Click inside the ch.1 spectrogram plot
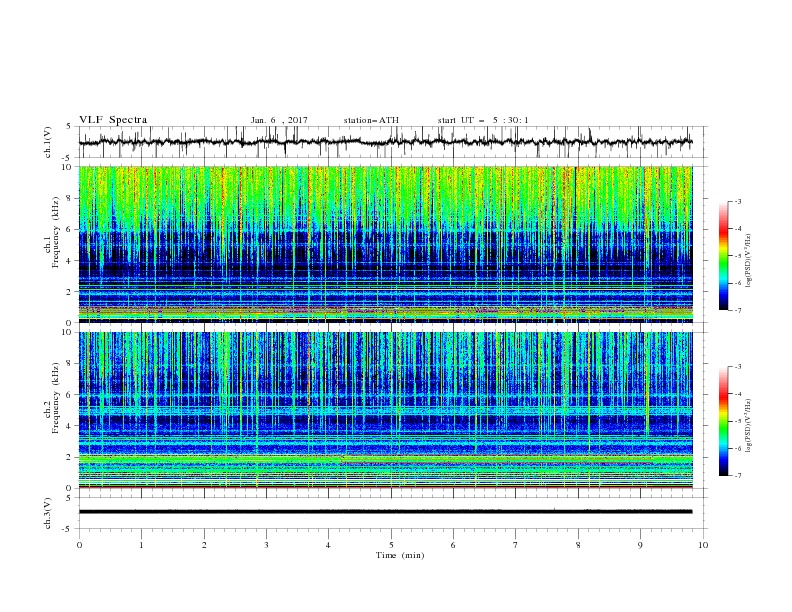Viewport: 792px width, 612px height. 385,244
